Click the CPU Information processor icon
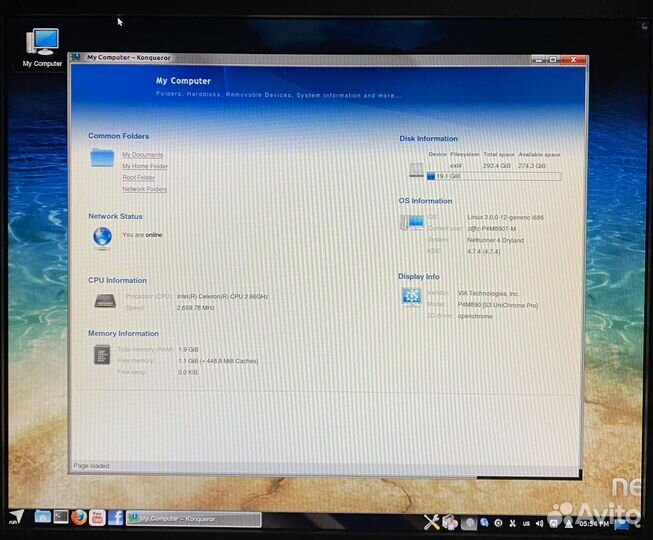This screenshot has width=653, height=540. tap(104, 301)
